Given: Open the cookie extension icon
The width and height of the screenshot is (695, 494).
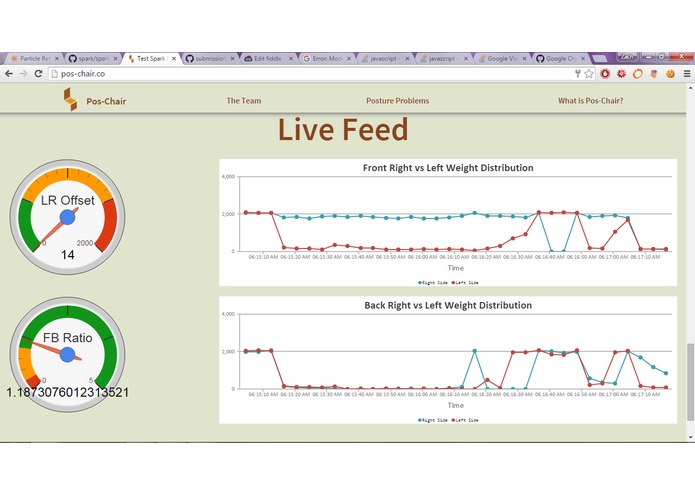Looking at the screenshot, I should pos(670,74).
